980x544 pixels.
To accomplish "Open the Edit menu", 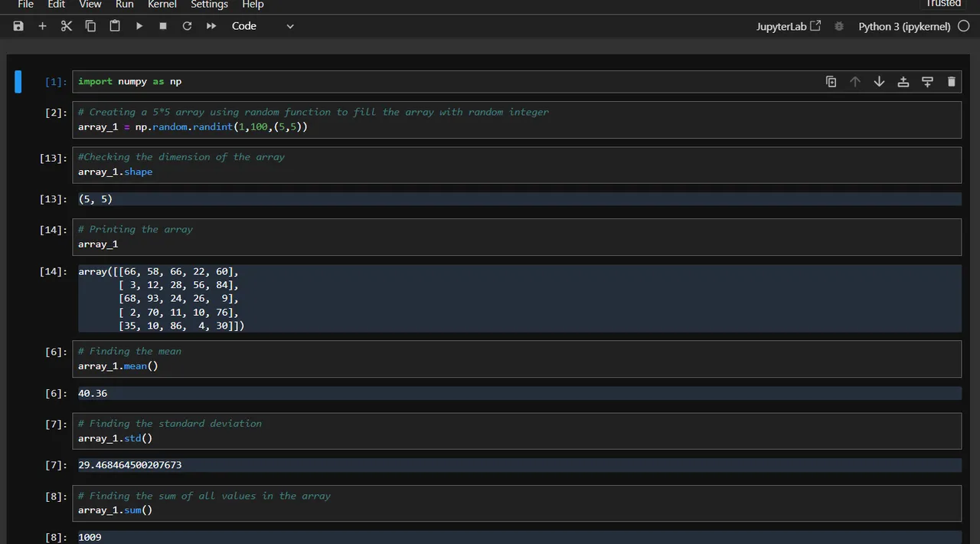I will [x=57, y=5].
